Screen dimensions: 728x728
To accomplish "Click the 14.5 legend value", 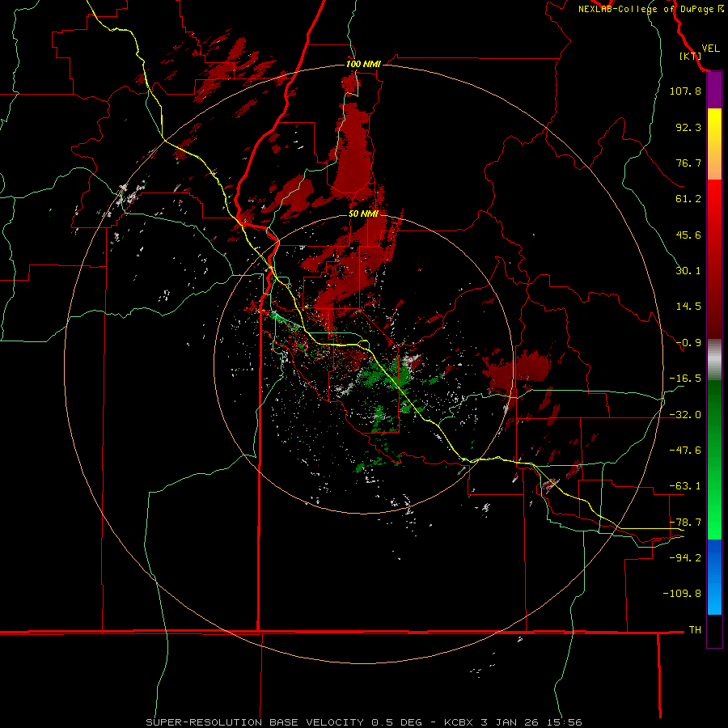I will pyautogui.click(x=688, y=307).
